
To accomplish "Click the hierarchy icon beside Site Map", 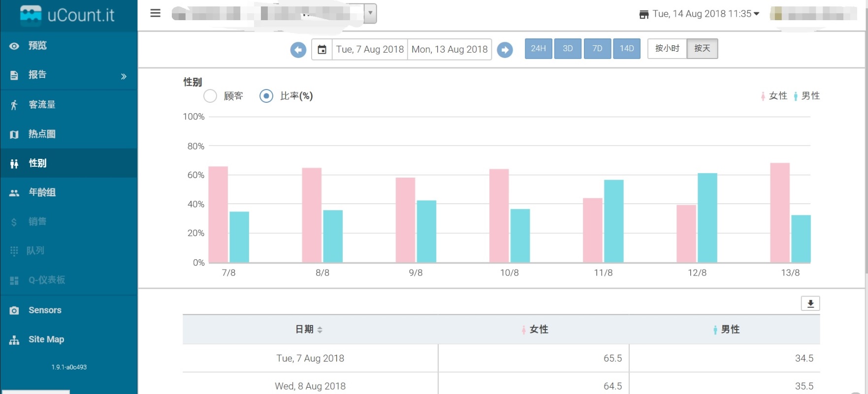I will point(14,340).
